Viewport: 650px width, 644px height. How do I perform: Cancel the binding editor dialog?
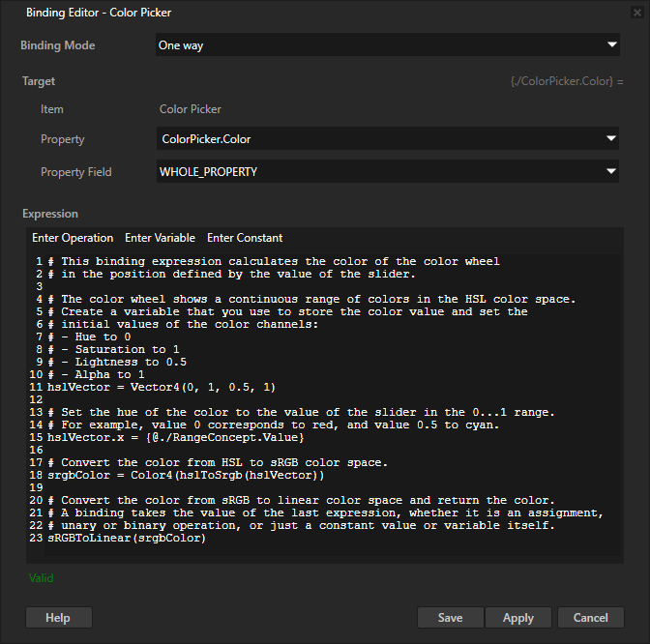pyautogui.click(x=590, y=618)
